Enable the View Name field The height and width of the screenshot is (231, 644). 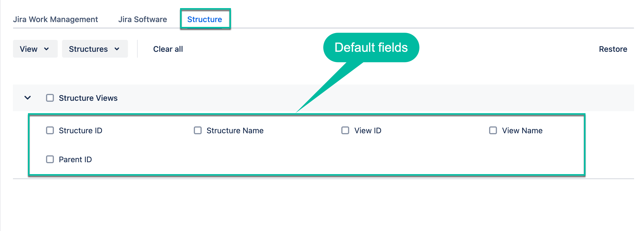(493, 130)
